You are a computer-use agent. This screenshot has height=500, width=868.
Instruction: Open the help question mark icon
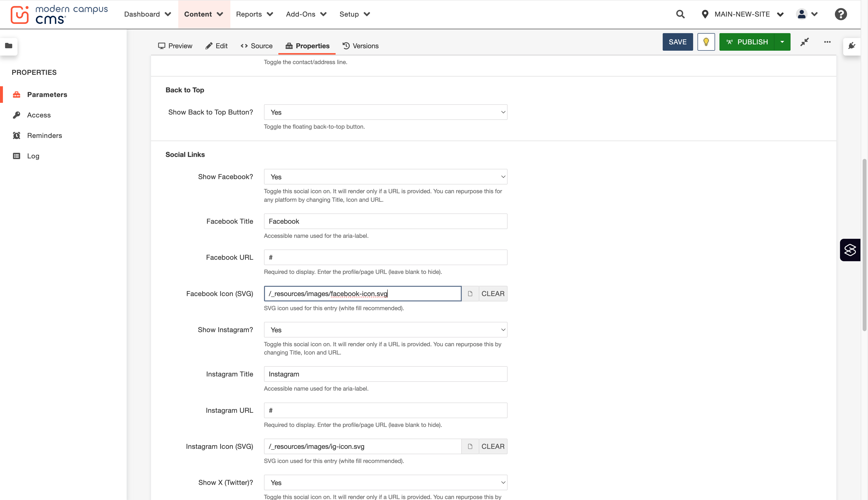click(840, 14)
